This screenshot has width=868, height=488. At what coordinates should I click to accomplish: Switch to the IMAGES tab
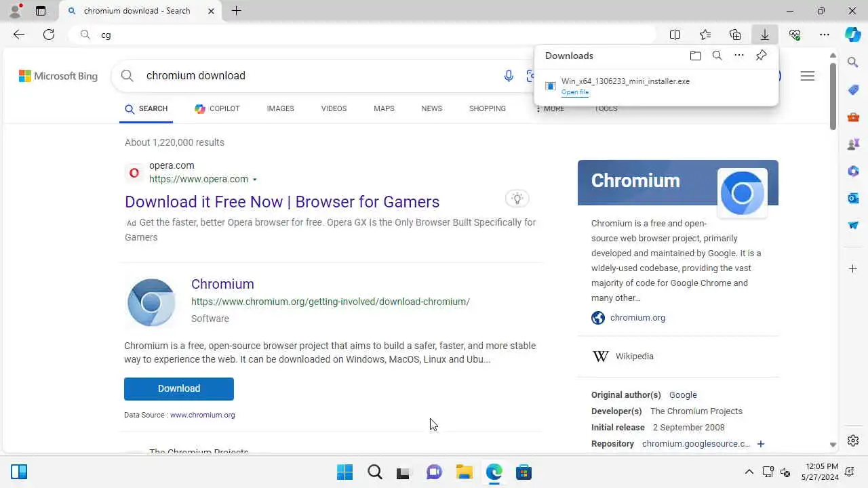(x=280, y=108)
